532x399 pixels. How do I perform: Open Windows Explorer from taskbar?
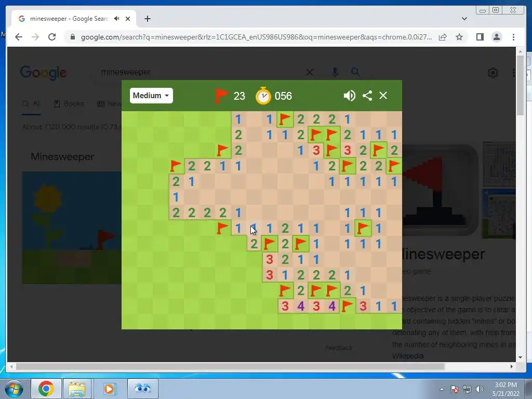click(77, 389)
